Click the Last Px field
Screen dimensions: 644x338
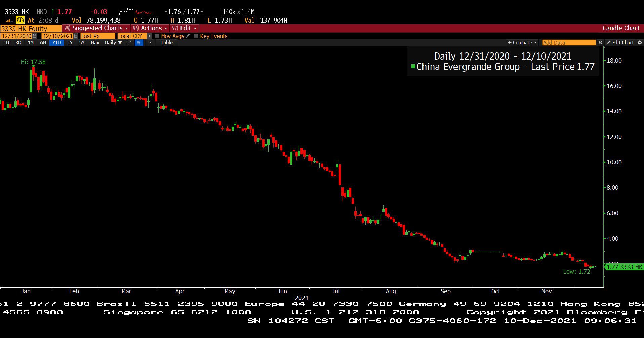(97, 36)
